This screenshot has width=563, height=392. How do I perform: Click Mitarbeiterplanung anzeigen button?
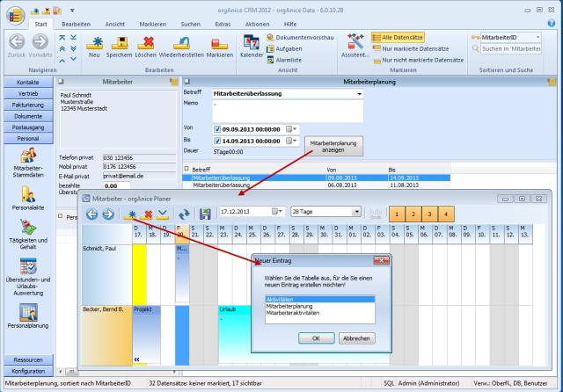pos(333,146)
